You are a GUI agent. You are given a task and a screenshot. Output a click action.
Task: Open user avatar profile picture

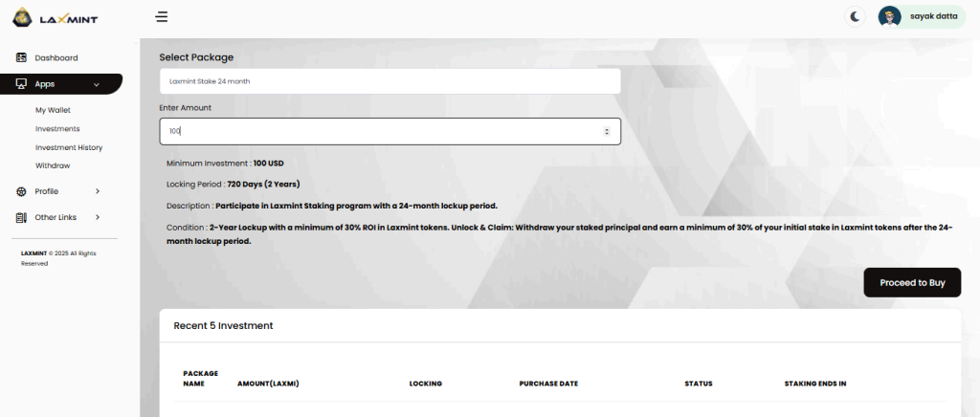coord(890,16)
